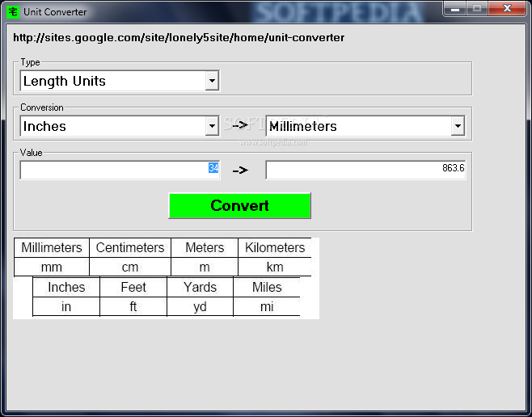Image resolution: width=532 pixels, height=417 pixels.
Task: Click the Conversion group label
Action: coord(42,107)
